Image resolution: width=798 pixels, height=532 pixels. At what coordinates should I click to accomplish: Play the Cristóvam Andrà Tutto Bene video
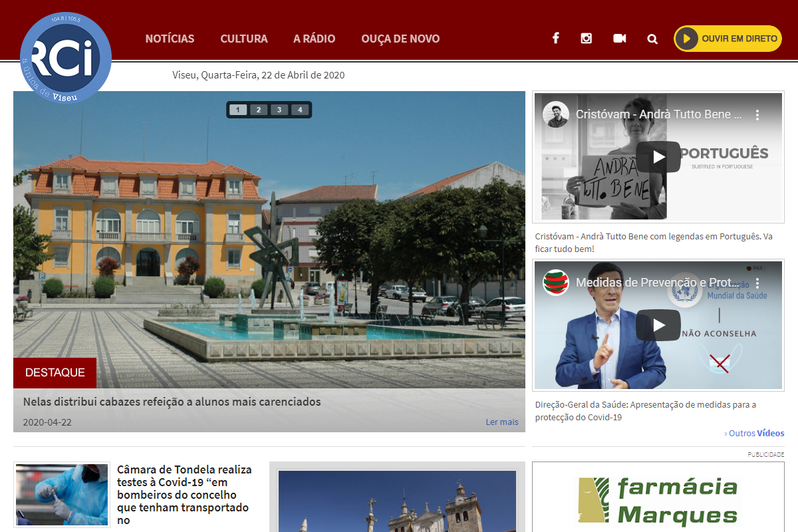click(658, 157)
